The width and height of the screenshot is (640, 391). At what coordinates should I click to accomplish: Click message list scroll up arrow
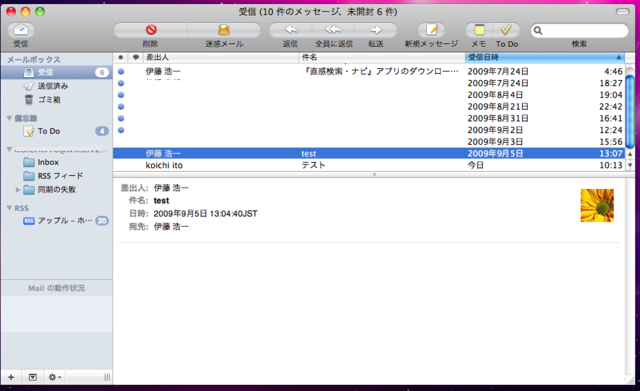point(630,154)
